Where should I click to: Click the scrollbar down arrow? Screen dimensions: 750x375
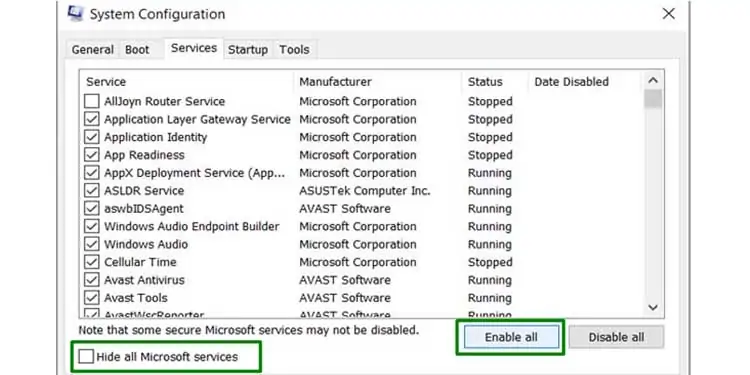tap(653, 308)
